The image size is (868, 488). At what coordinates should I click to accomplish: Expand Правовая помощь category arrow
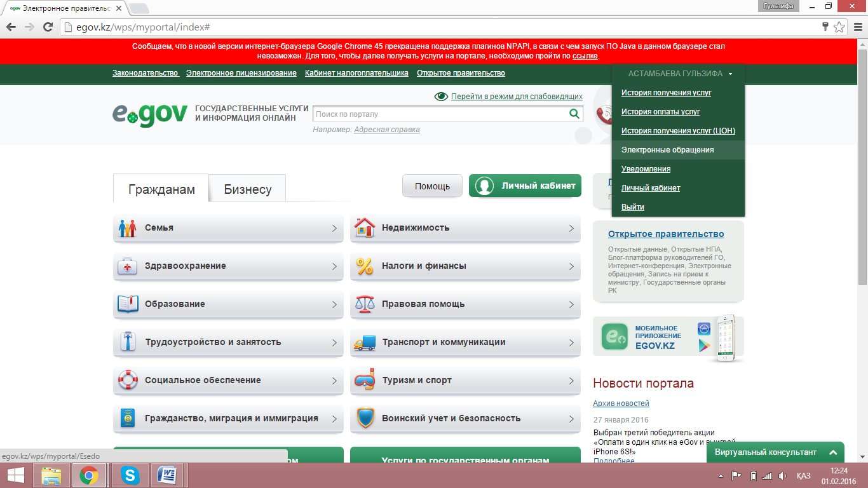[571, 304]
